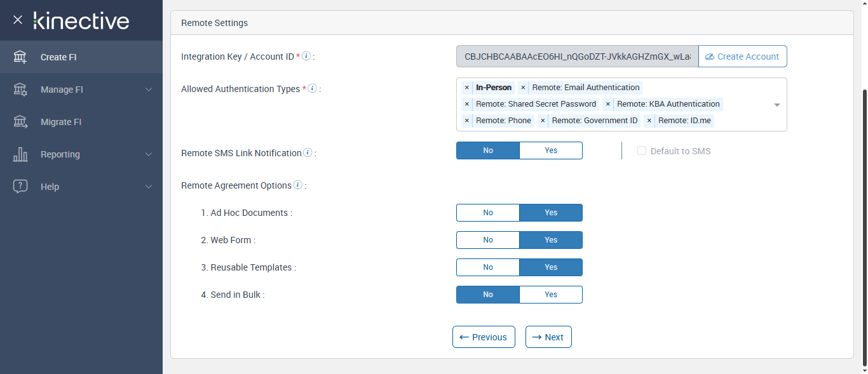Set Send in Bulk to Yes
Image resolution: width=868 pixels, height=374 pixels.
[550, 295]
